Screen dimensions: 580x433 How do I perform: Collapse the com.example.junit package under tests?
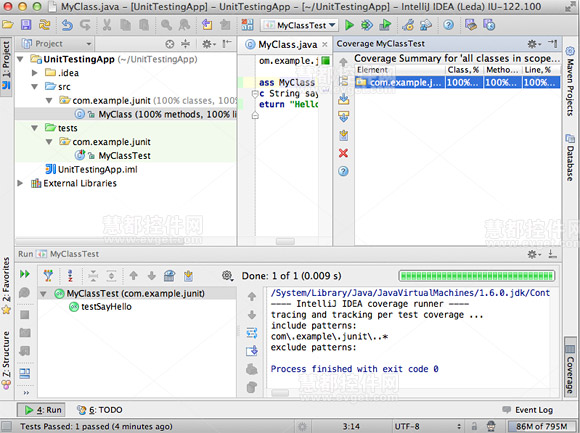pos(49,142)
